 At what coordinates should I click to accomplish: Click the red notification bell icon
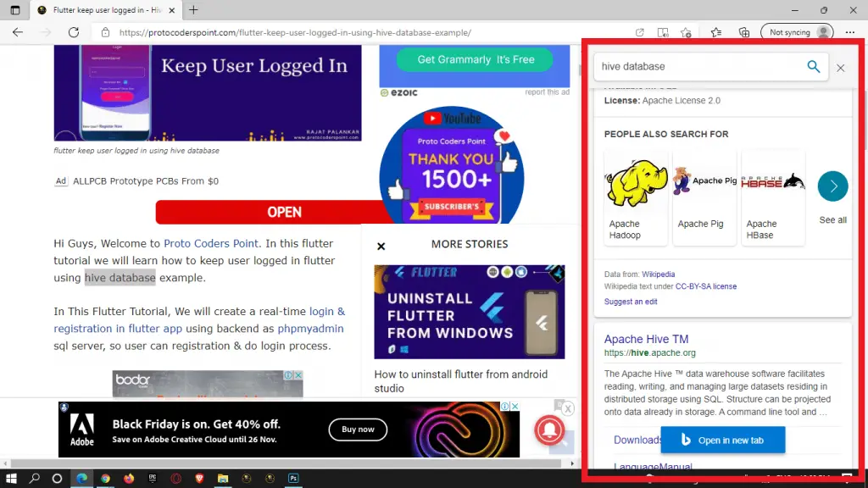[x=549, y=430]
